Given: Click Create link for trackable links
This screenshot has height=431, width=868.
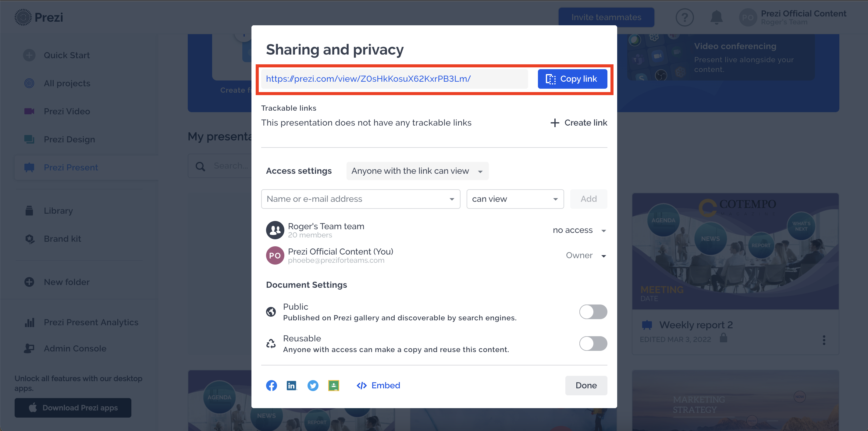Looking at the screenshot, I should click(x=578, y=123).
